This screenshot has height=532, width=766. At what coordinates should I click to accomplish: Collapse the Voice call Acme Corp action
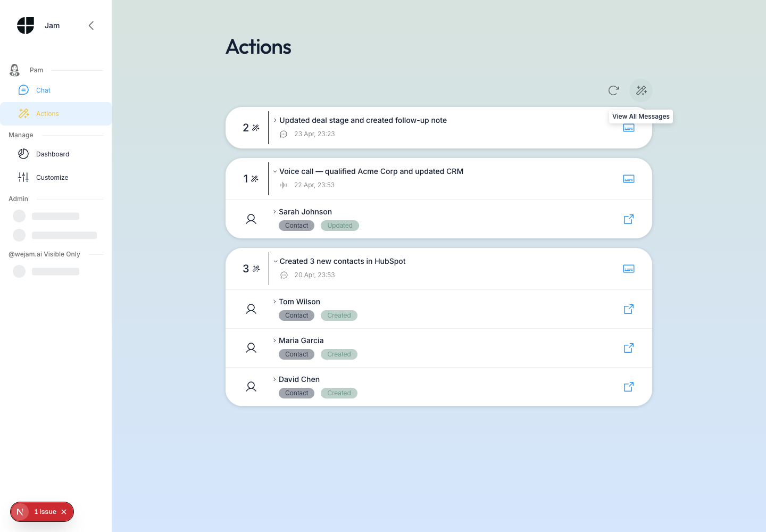(275, 171)
